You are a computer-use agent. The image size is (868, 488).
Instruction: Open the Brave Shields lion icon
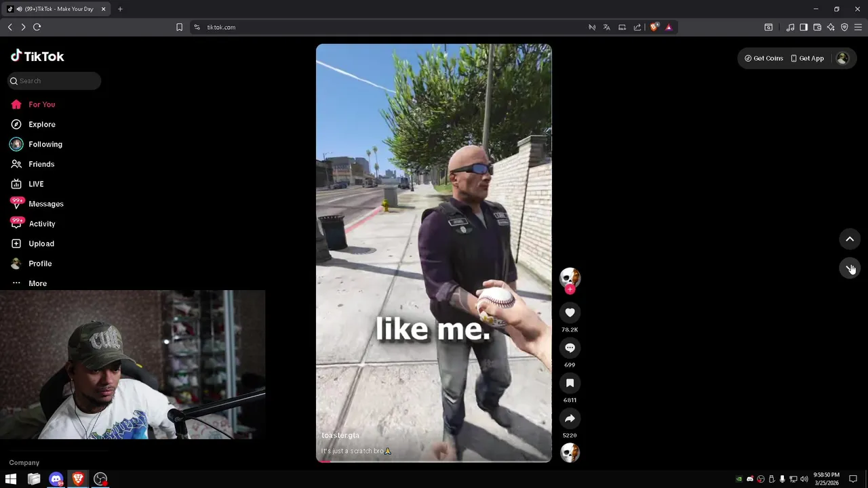[654, 27]
